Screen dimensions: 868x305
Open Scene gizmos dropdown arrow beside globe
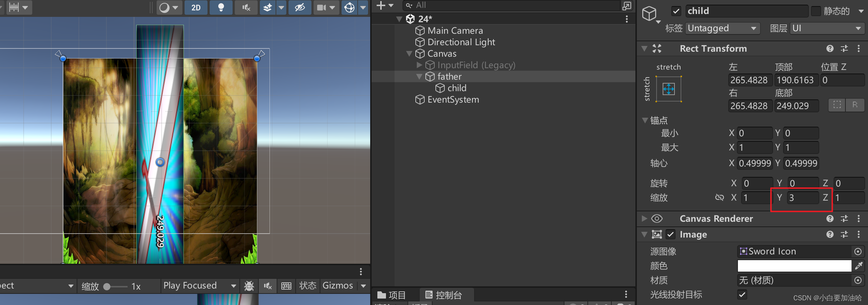363,8
